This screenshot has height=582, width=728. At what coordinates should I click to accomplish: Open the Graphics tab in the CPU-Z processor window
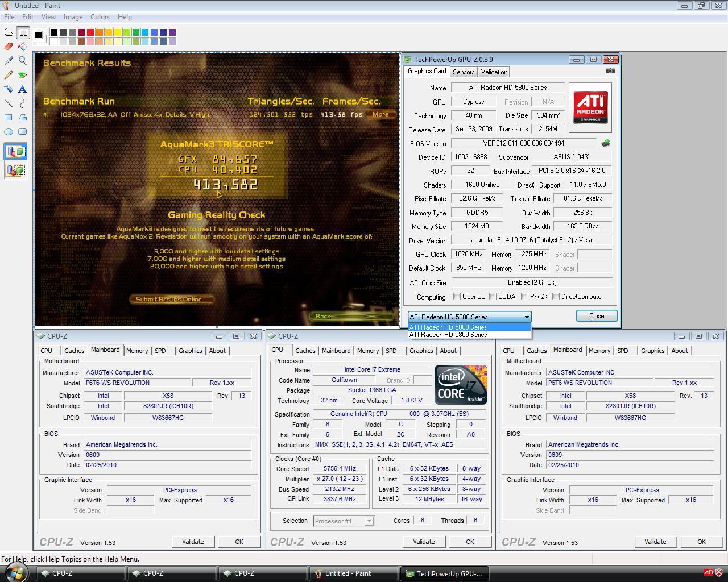[x=421, y=351]
